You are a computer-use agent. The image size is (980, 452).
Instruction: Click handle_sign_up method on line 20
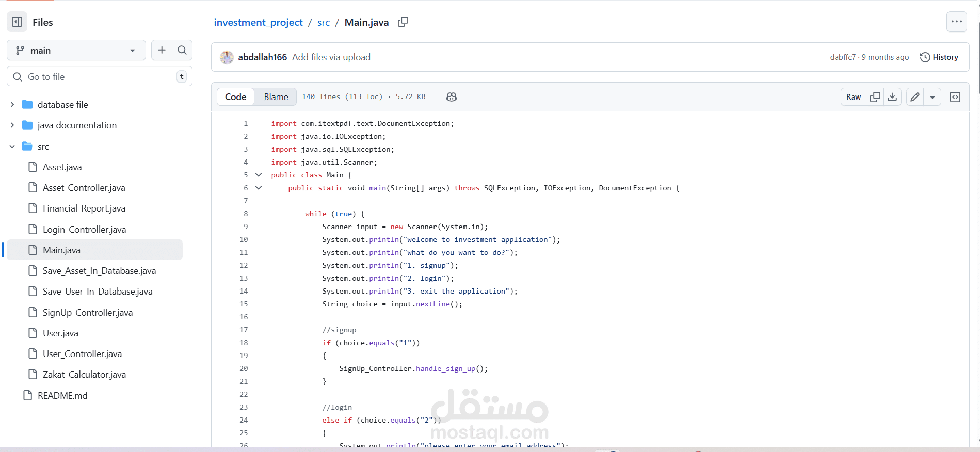446,368
